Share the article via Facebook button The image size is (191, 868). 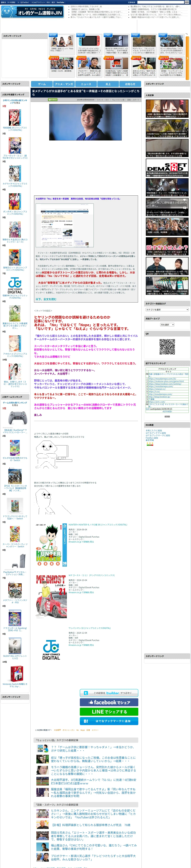(109, 702)
